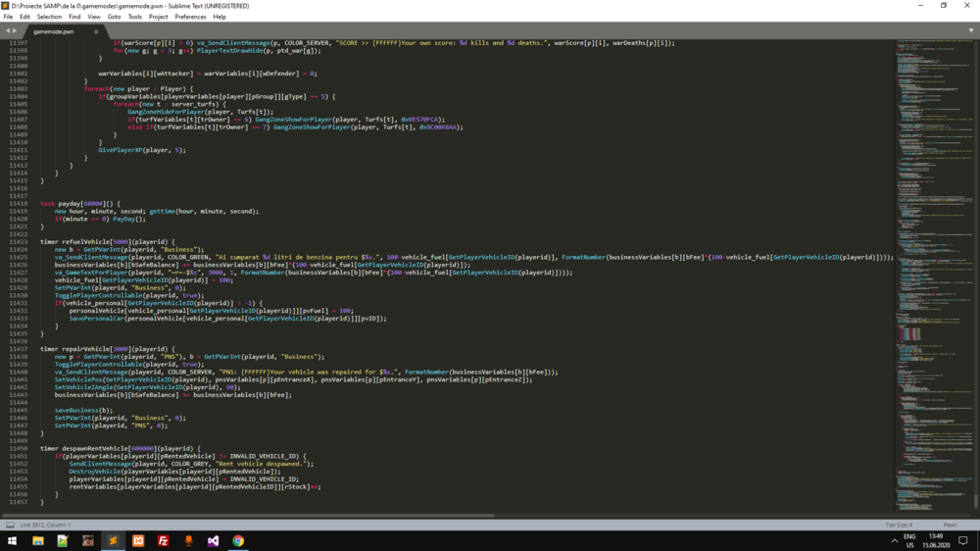The height and width of the screenshot is (551, 980).
Task: Close the gamemode.pwn tab
Action: tap(96, 31)
